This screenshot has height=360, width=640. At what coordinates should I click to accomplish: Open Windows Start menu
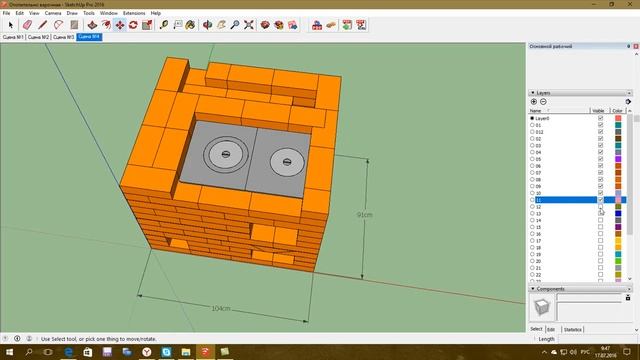[x=9, y=352]
